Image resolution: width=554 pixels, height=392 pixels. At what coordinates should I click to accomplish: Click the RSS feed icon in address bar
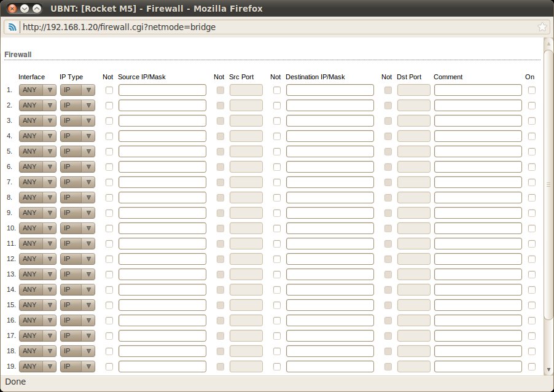point(12,27)
